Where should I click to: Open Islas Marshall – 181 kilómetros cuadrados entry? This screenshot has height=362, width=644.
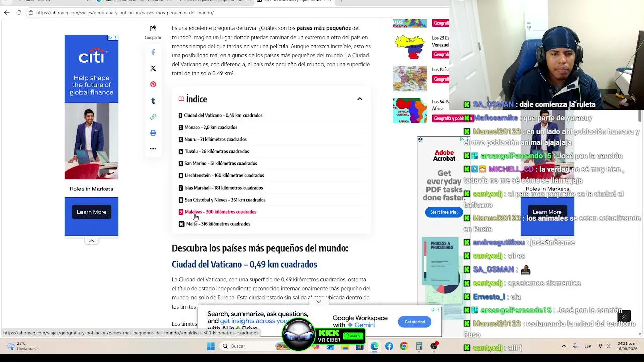click(223, 188)
